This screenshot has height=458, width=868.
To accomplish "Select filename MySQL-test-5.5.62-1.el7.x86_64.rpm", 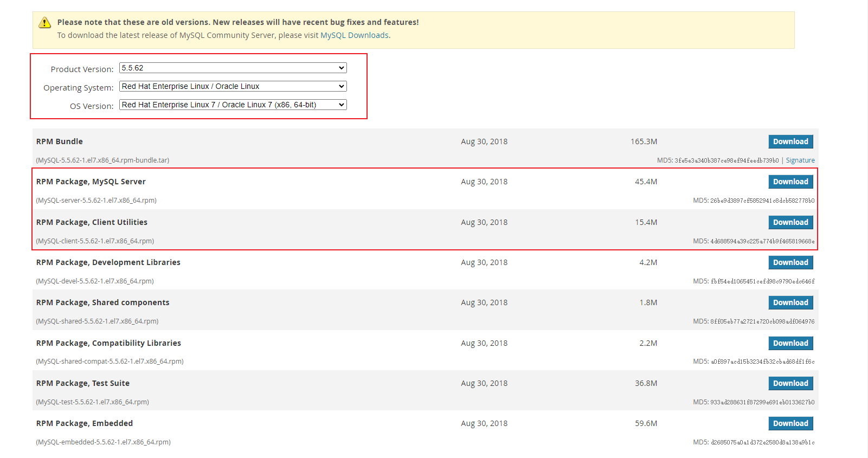I will click(x=92, y=402).
